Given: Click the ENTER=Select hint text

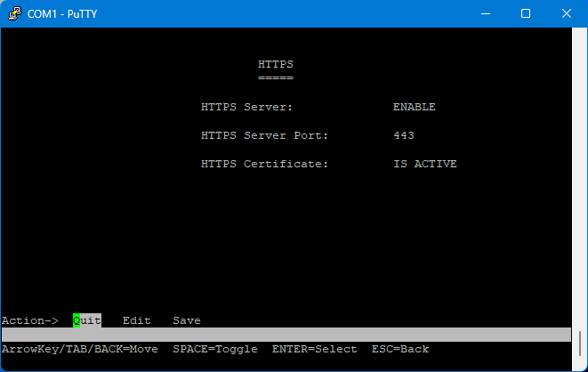Looking at the screenshot, I should click(x=314, y=349).
